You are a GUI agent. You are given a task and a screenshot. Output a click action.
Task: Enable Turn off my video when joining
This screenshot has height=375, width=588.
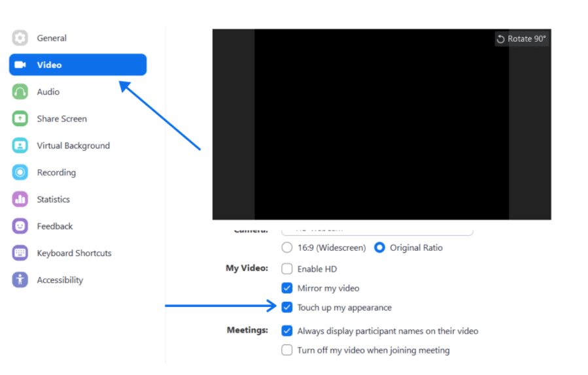click(x=287, y=350)
